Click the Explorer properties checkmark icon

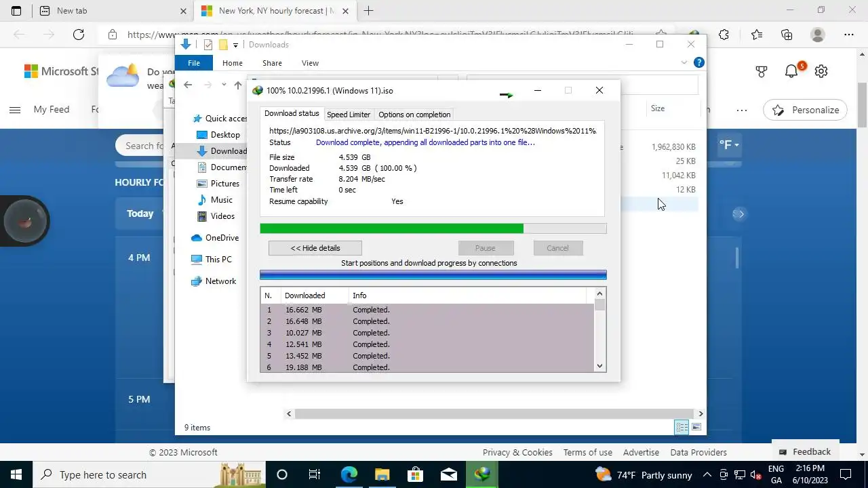[208, 45]
